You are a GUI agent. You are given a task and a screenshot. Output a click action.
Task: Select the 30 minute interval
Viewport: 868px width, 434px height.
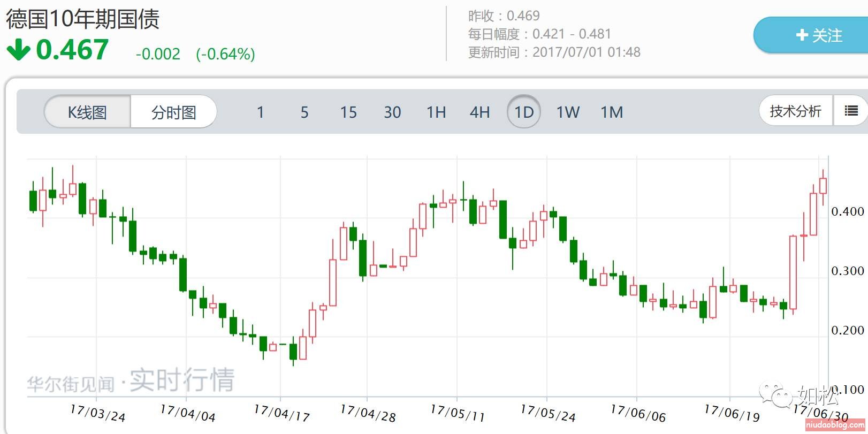(392, 112)
